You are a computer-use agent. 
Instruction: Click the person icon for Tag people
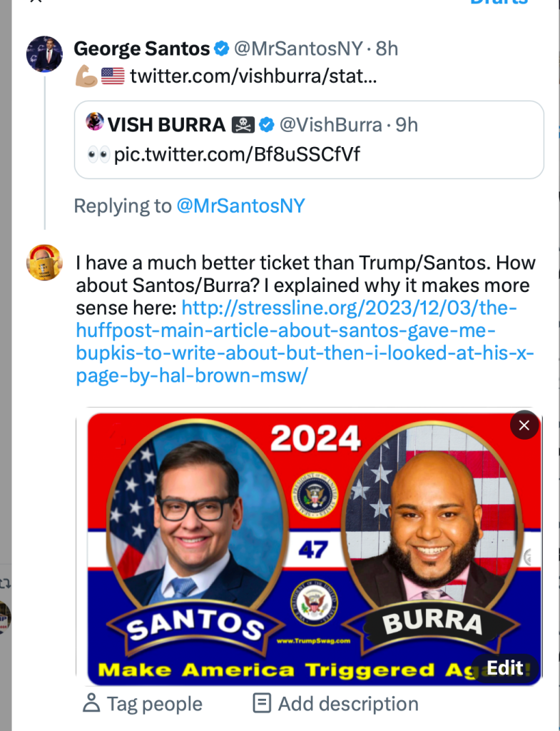(x=91, y=704)
